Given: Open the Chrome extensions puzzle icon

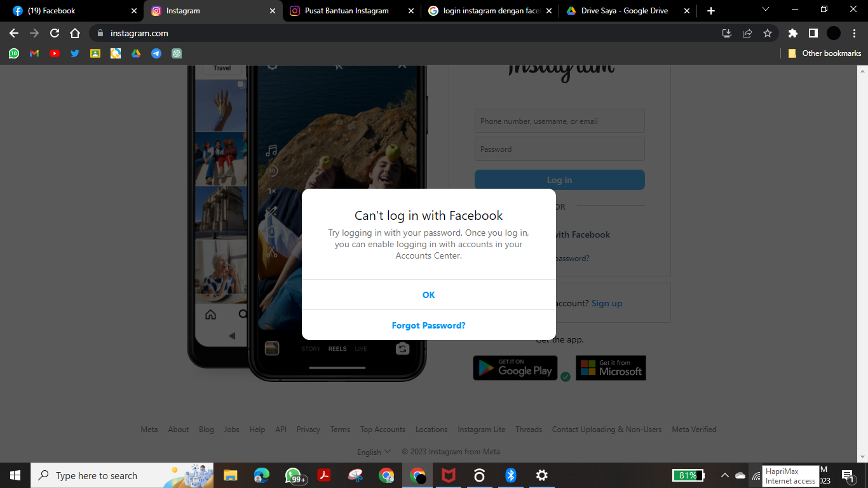Looking at the screenshot, I should coord(792,33).
